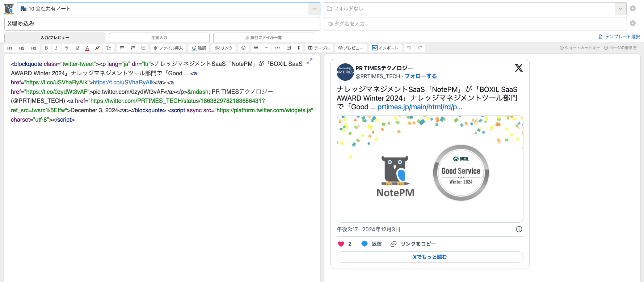Toggle bold formatting in the editor toolbar

coord(46,48)
